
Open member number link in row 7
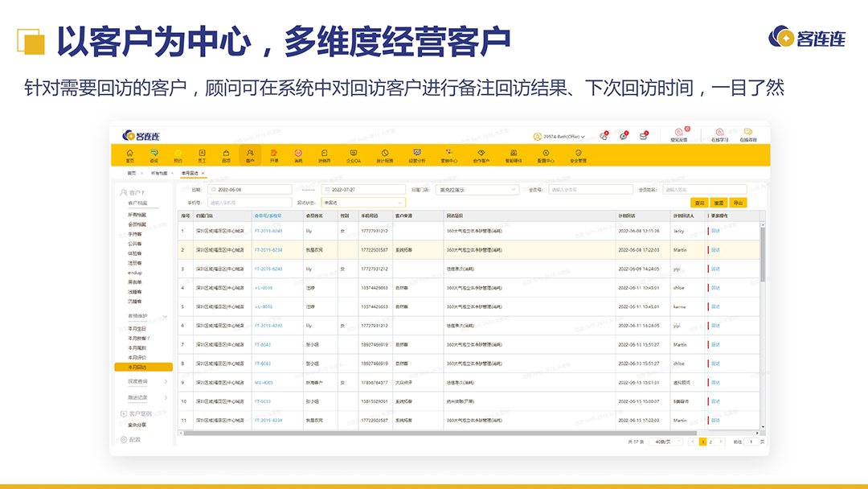(x=262, y=344)
